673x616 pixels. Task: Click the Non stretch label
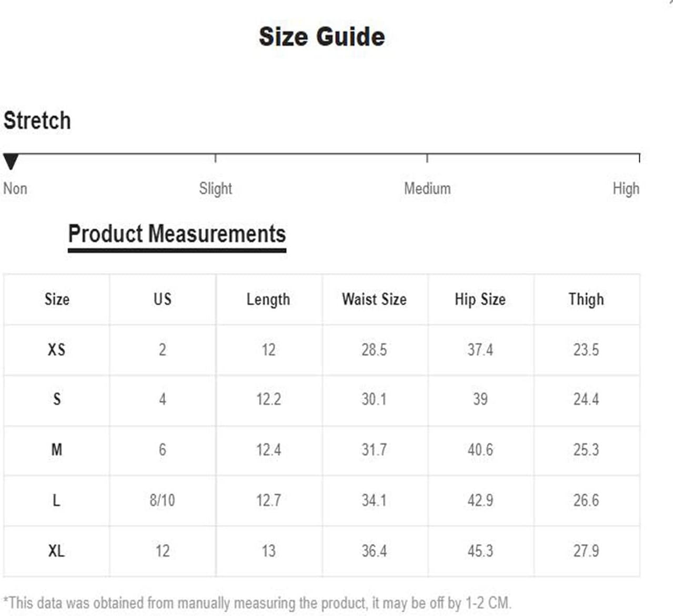point(15,188)
